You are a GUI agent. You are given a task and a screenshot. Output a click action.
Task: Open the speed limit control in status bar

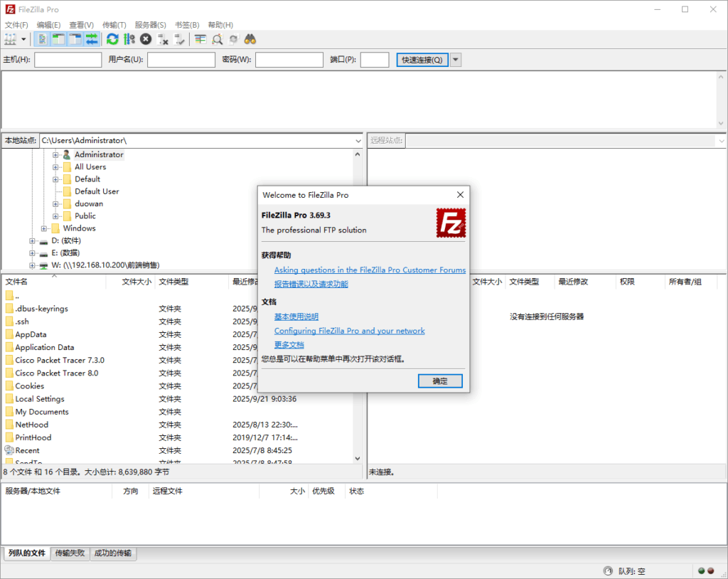coord(608,570)
